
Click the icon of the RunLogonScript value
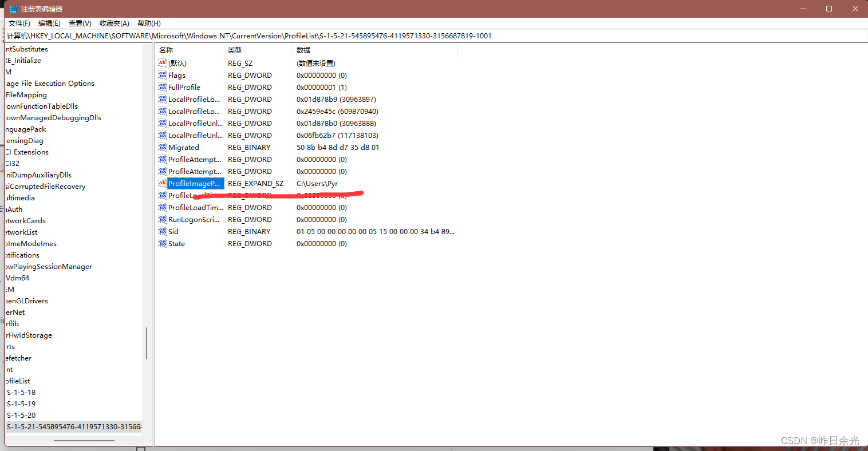click(163, 219)
